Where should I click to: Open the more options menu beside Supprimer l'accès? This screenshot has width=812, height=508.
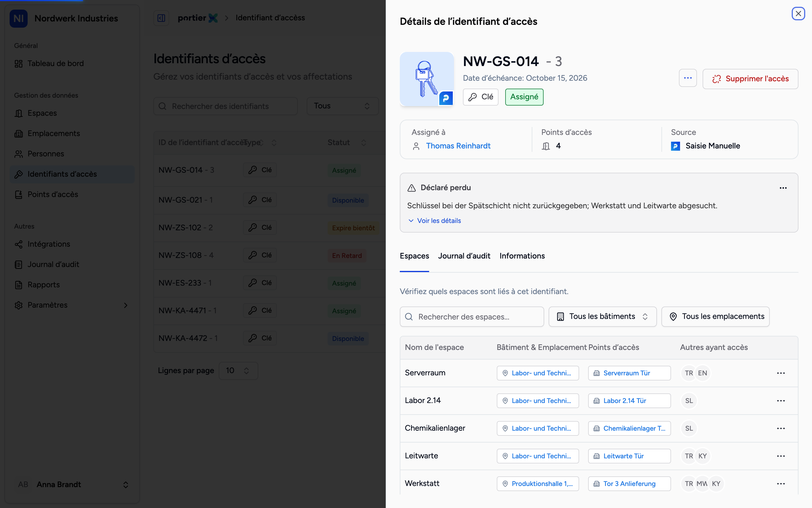click(687, 78)
